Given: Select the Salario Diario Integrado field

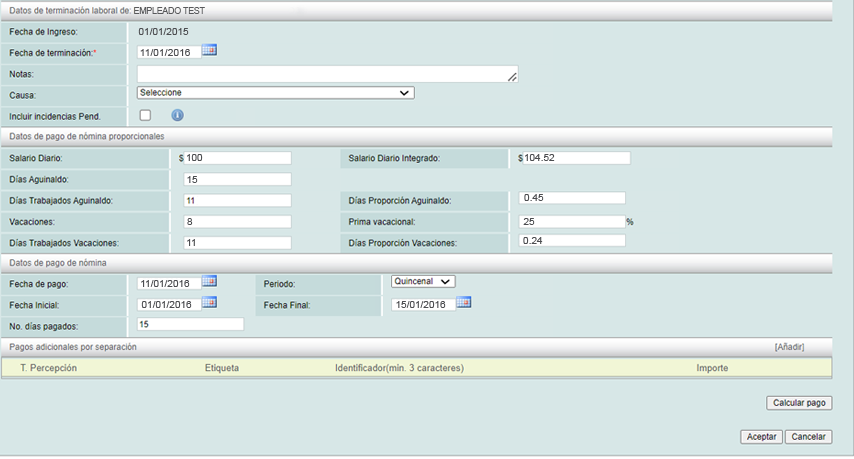Looking at the screenshot, I should (x=577, y=158).
